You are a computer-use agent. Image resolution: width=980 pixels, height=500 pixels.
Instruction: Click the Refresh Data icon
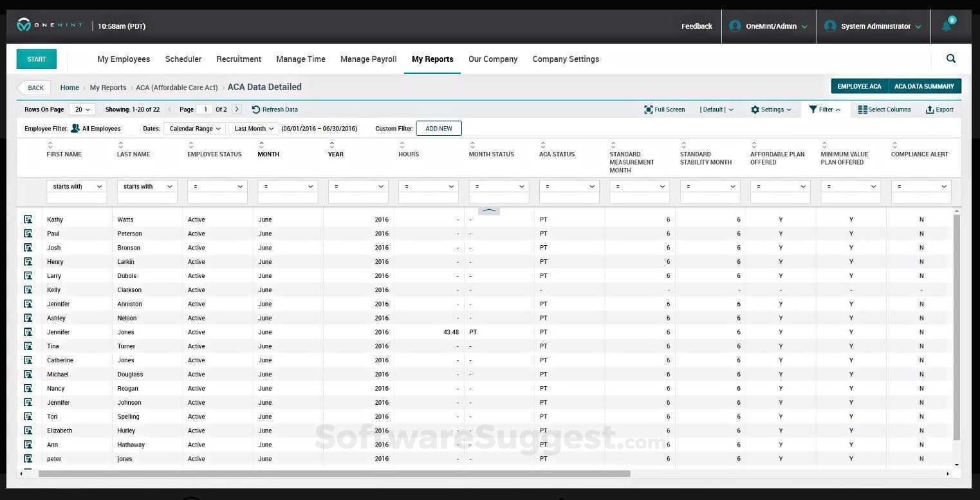tap(255, 109)
